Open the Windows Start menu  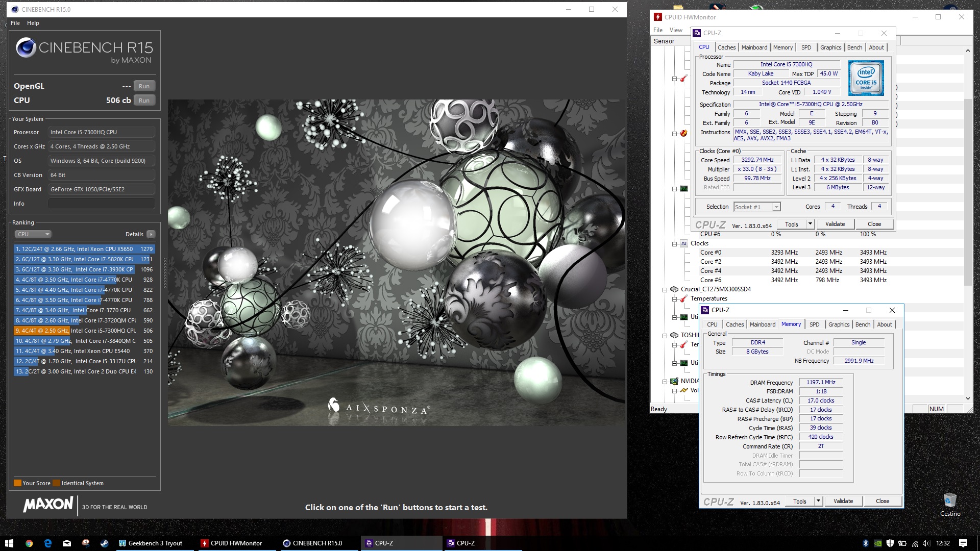click(9, 543)
